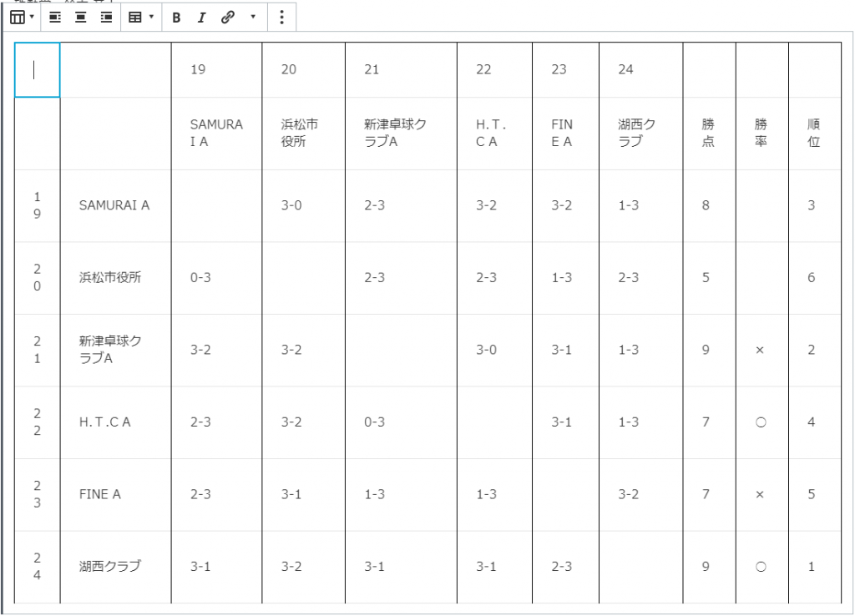The image size is (855, 616).
Task: Select the FINE A row label cell
Action: coord(114,494)
